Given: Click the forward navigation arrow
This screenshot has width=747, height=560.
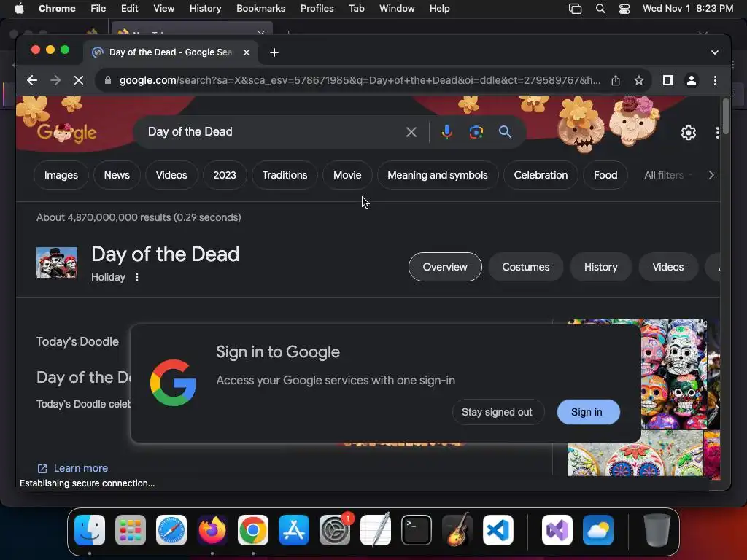Looking at the screenshot, I should pyautogui.click(x=55, y=80).
